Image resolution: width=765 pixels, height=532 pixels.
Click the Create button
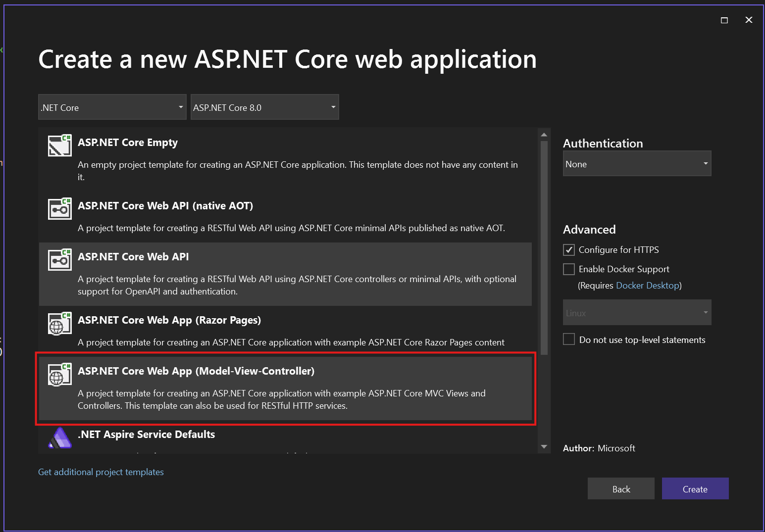click(x=695, y=489)
